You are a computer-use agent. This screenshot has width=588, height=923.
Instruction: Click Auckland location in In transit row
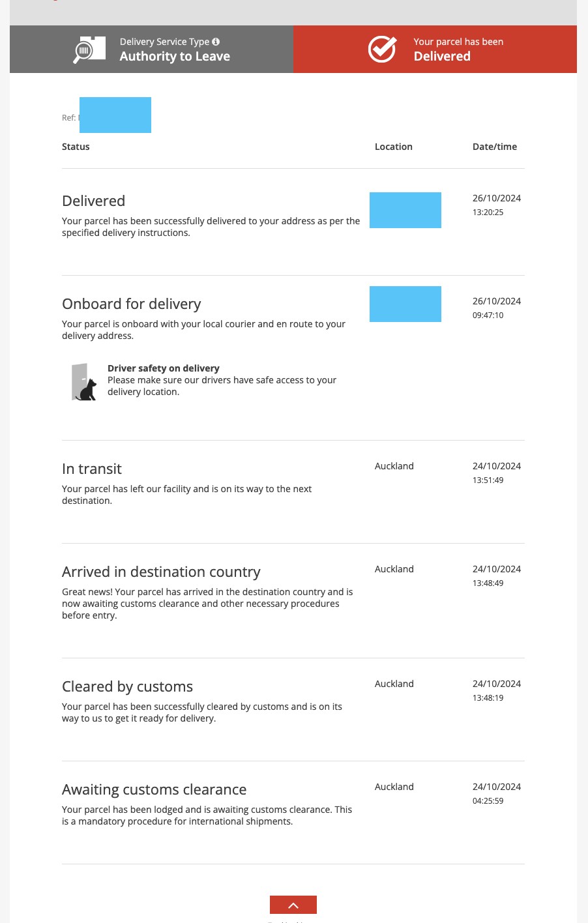click(x=394, y=466)
